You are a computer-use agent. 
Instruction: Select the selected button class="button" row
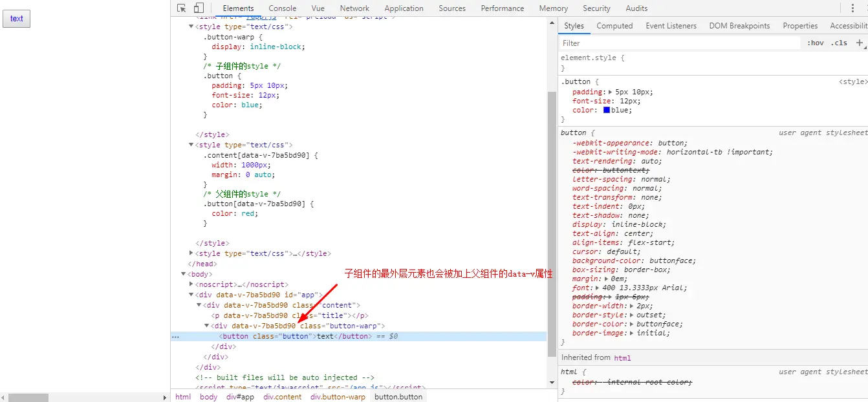[359, 336]
